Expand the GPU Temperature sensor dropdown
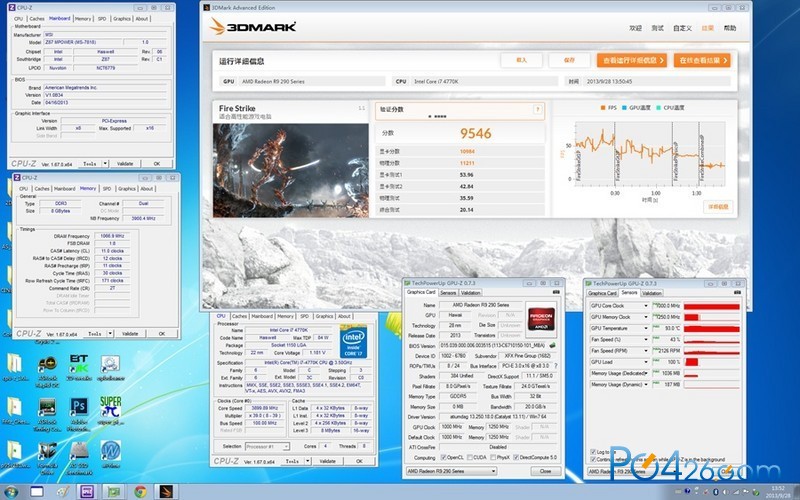Image resolution: width=800 pixels, height=500 pixels. pos(646,328)
